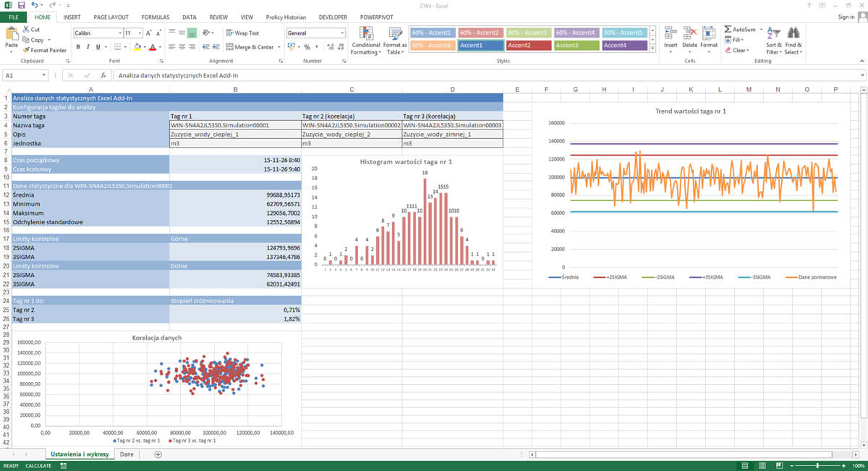Select the 60% - Accent2 style swatch
Screen dimensions: 868x471
point(480,32)
